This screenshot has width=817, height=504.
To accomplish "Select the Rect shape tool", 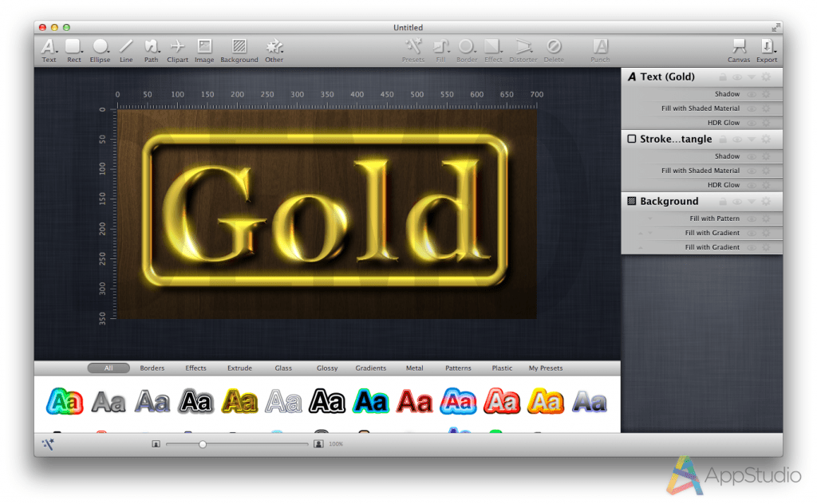I will coord(74,51).
